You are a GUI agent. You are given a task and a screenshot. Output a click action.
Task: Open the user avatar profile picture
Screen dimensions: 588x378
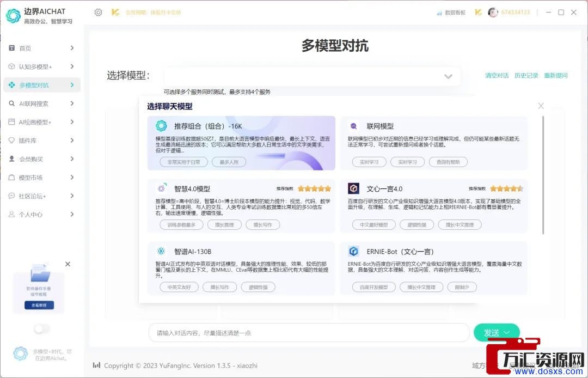tap(493, 13)
